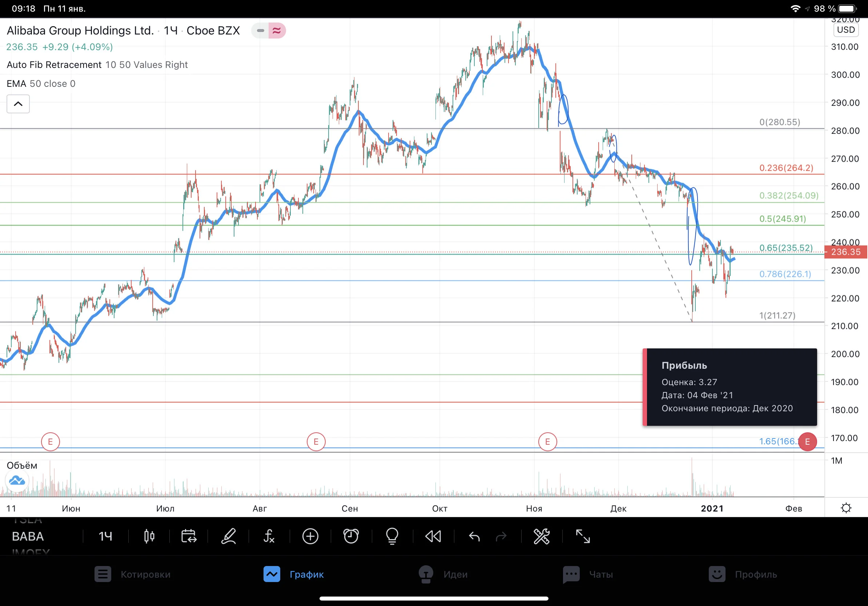
Task: Open upcoming February earnings E marker
Action: click(808, 442)
